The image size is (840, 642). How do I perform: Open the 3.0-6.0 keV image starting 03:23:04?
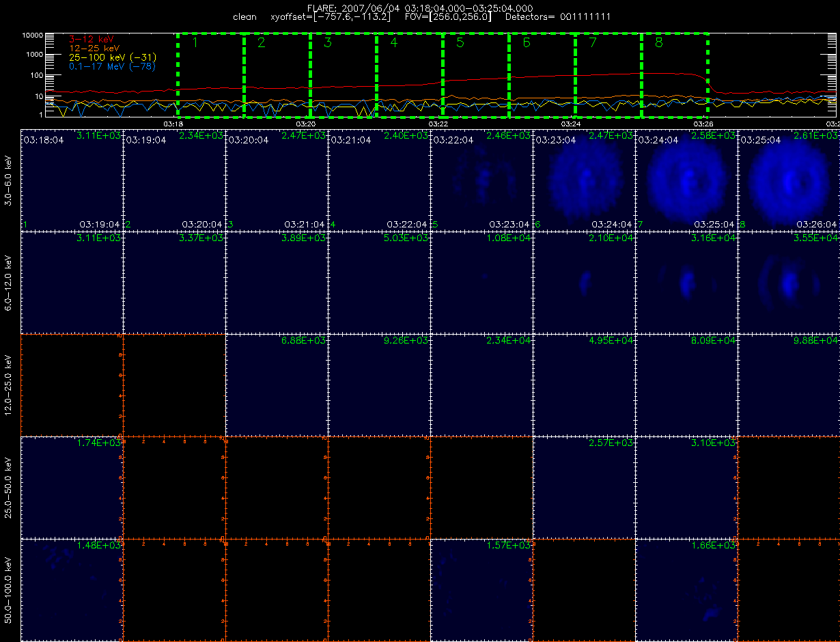584,180
